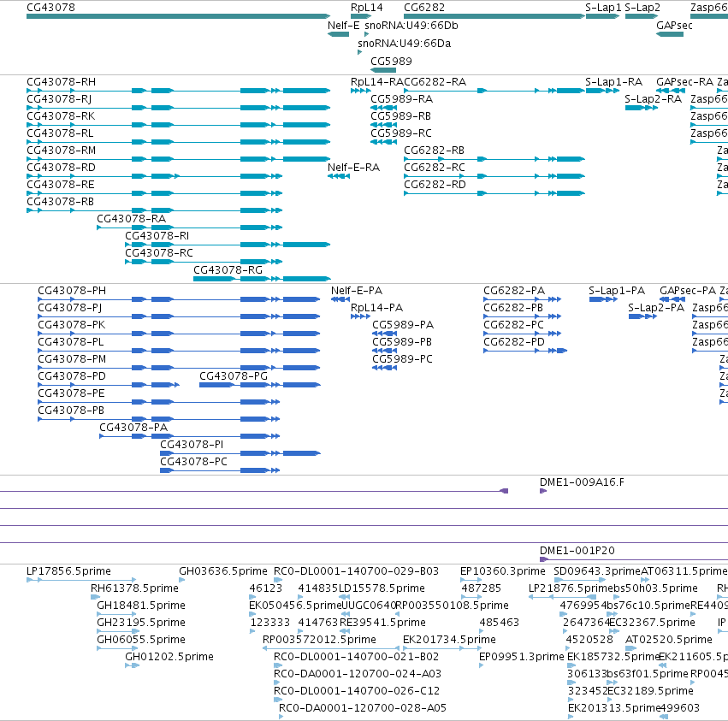Click the teal gene bar under CG6282
728x721 pixels.
[494, 16]
